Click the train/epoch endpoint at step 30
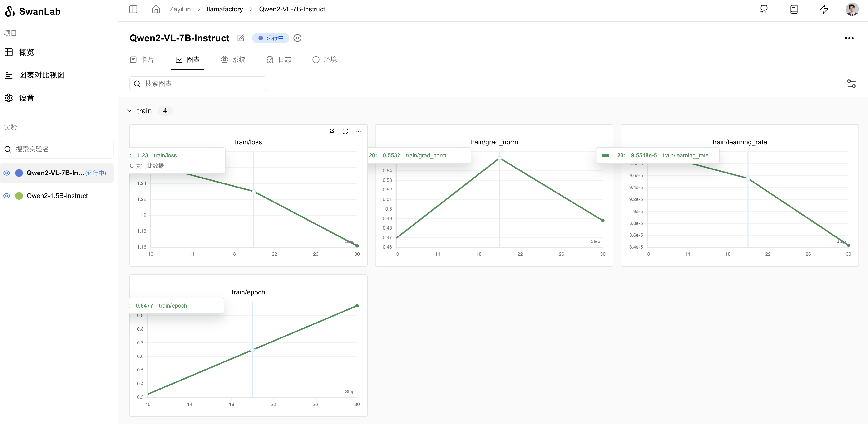868x424 pixels. pos(357,306)
